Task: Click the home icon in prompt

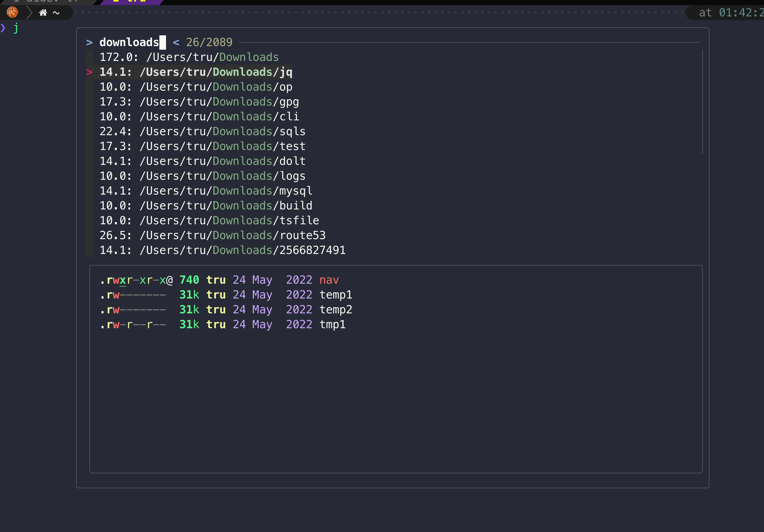Action: (43, 13)
